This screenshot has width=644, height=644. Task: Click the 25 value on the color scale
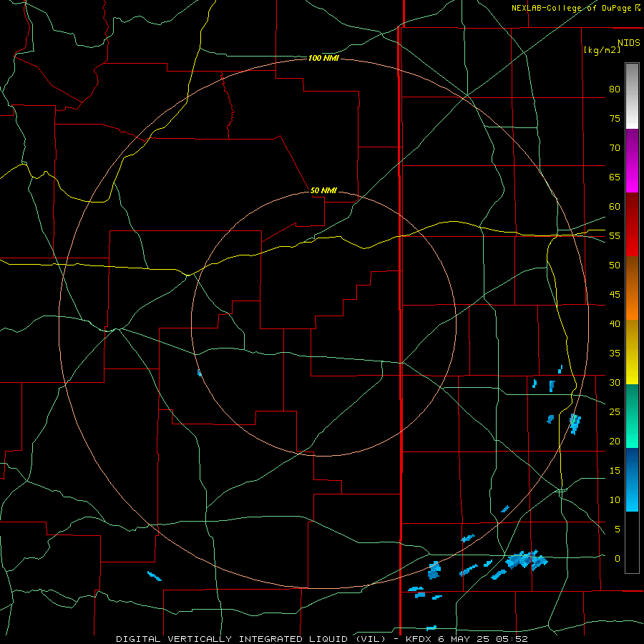[615, 412]
